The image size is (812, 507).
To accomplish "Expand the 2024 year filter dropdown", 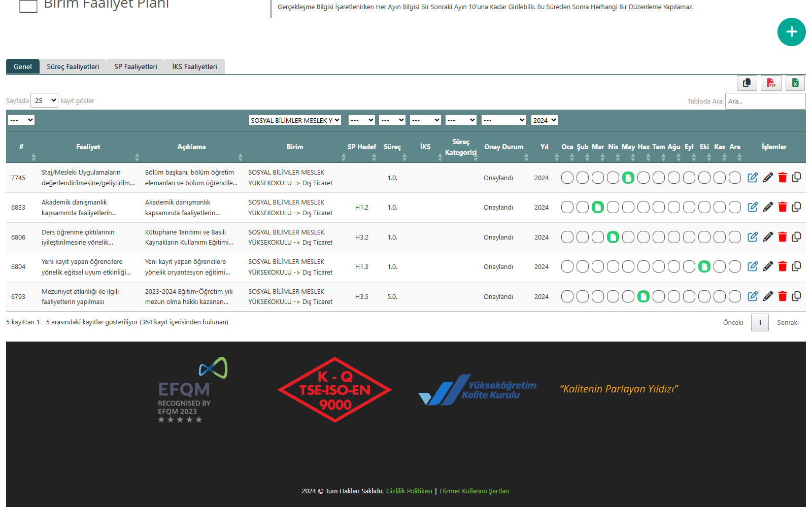I will pos(544,120).
